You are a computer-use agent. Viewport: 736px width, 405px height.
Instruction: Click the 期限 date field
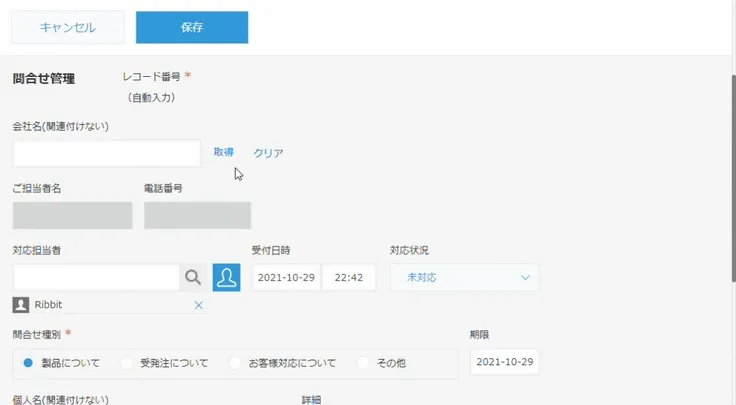505,362
